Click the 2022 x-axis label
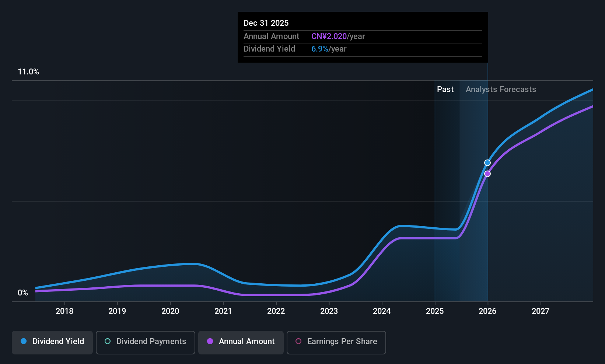Image resolution: width=605 pixels, height=364 pixels. point(276,311)
